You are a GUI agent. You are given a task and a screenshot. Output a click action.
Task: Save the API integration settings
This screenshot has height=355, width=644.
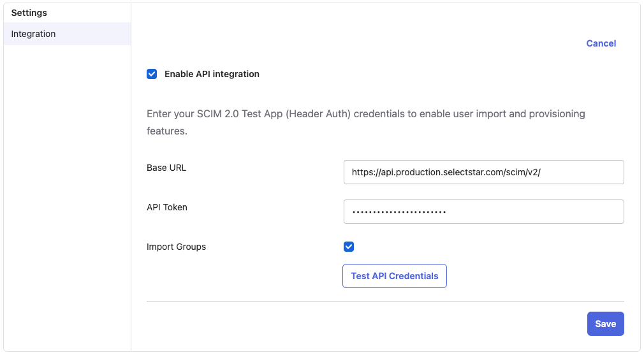(x=605, y=324)
